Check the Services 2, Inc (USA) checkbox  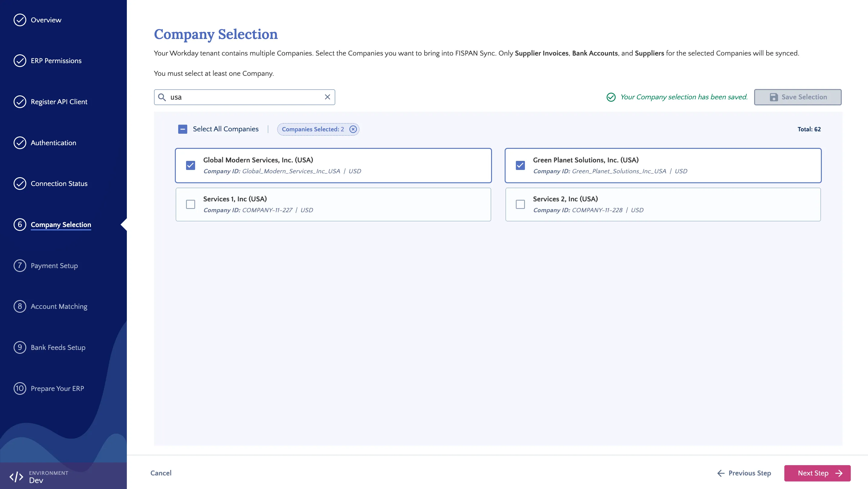520,204
